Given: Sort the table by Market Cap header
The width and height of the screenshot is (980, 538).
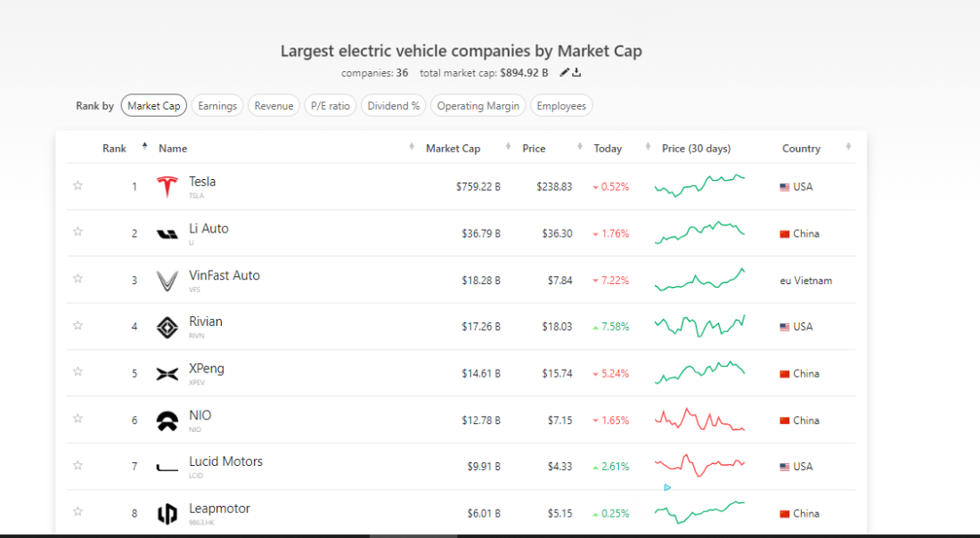Looking at the screenshot, I should (x=453, y=149).
